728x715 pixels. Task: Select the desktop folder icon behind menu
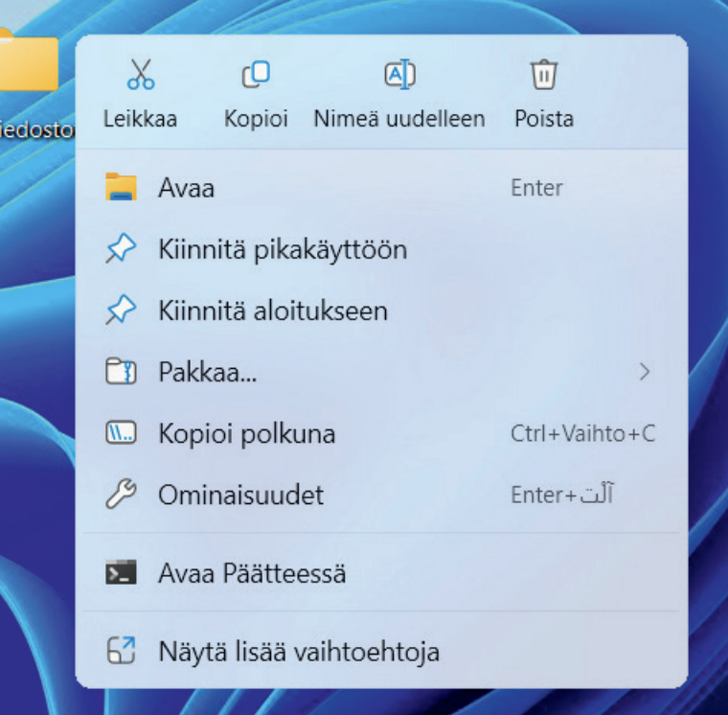coord(29,60)
